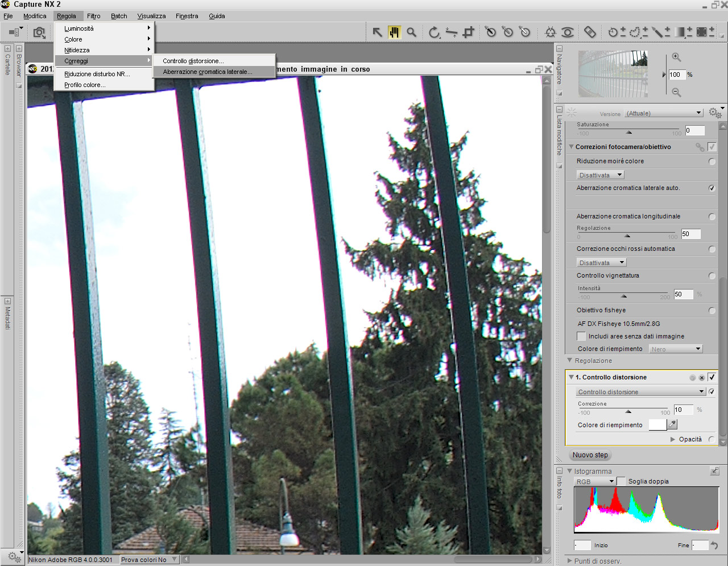Screen dimensions: 728x566
Task: Click the white Colore di riempimento swatch
Action: (x=657, y=424)
